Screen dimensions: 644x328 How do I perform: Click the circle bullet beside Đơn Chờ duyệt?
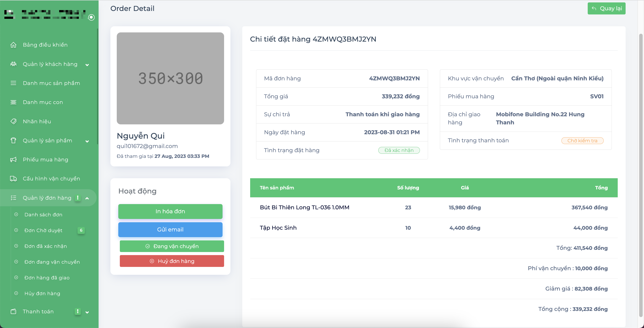click(16, 230)
